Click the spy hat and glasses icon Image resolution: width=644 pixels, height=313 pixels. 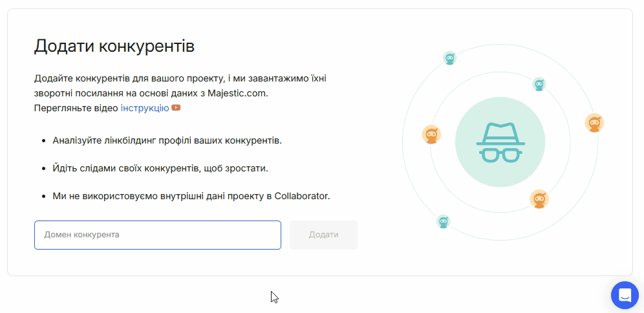500,142
